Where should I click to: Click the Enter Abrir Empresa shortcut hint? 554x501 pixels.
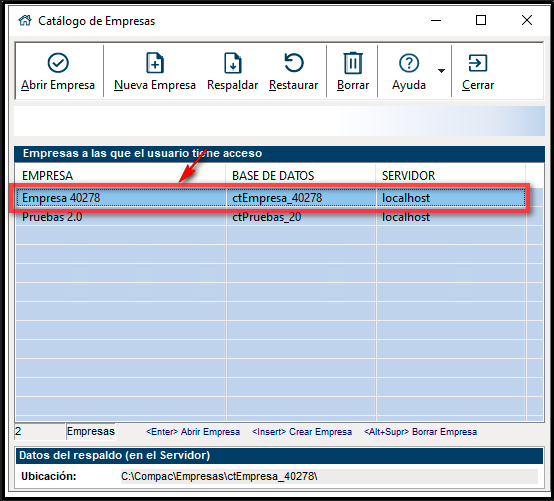(193, 432)
